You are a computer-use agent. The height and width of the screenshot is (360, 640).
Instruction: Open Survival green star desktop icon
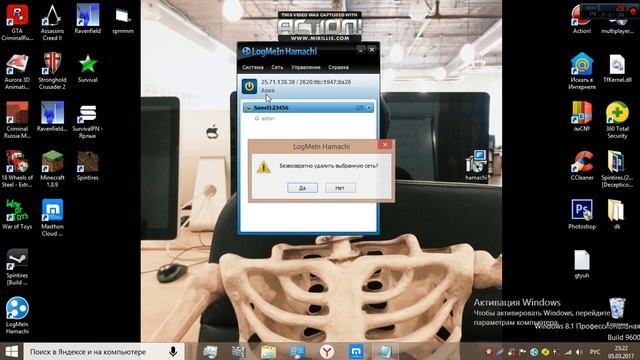87,69
